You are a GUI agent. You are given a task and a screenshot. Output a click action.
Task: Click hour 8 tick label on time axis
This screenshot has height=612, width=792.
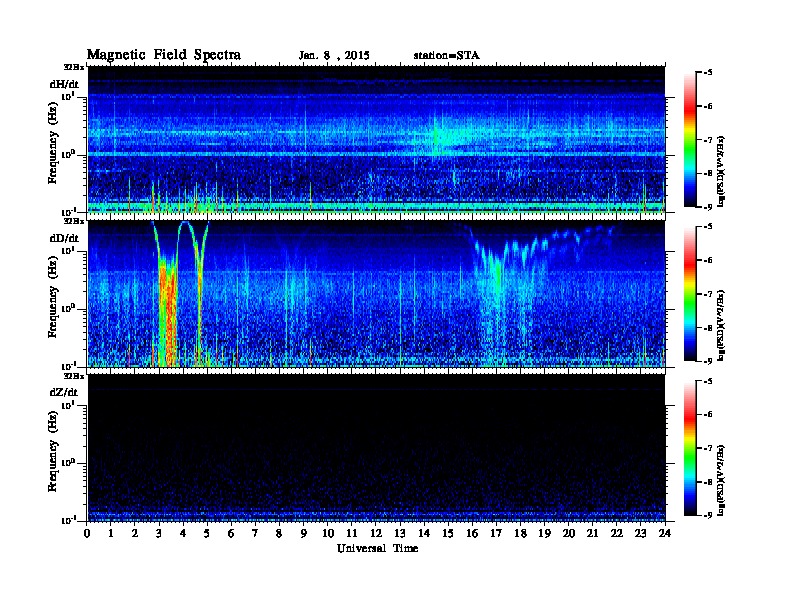tap(279, 533)
